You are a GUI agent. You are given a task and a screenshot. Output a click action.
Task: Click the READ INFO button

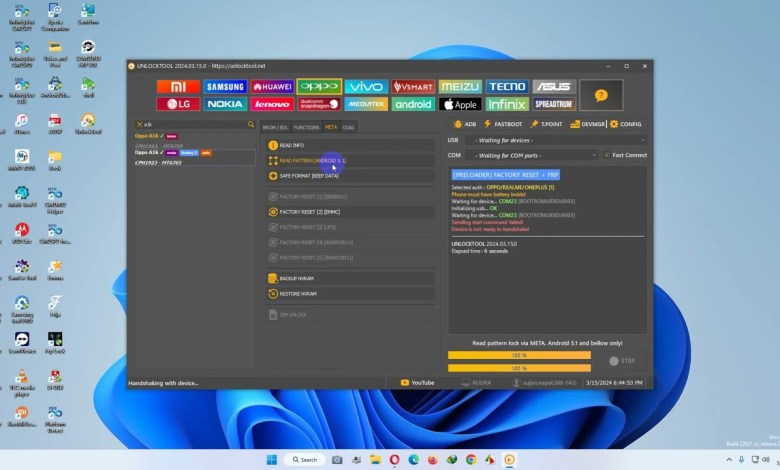pos(350,145)
